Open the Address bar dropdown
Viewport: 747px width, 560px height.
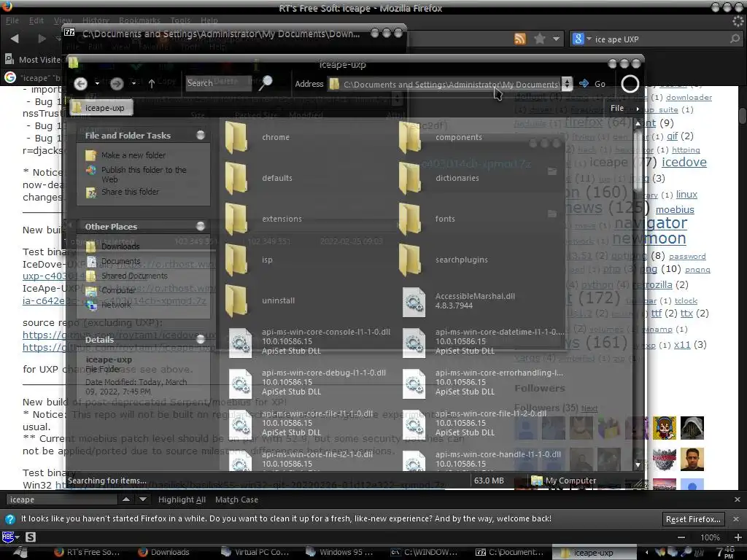[x=567, y=84]
